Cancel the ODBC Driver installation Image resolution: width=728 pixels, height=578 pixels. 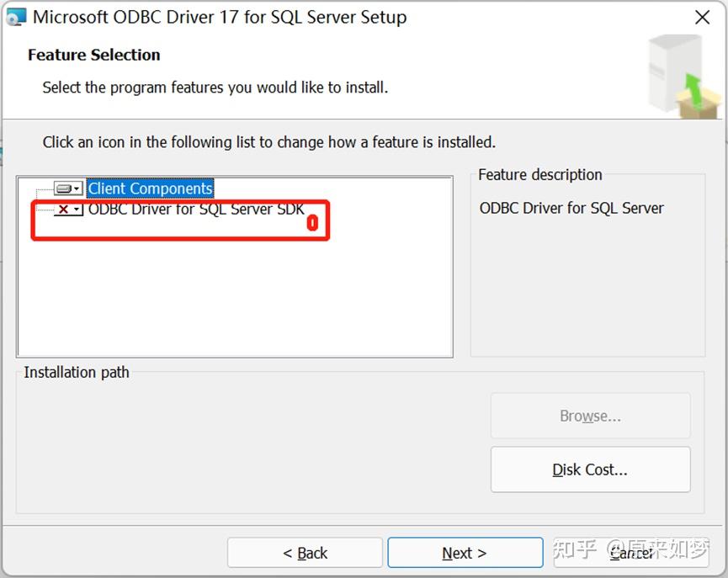click(x=630, y=553)
